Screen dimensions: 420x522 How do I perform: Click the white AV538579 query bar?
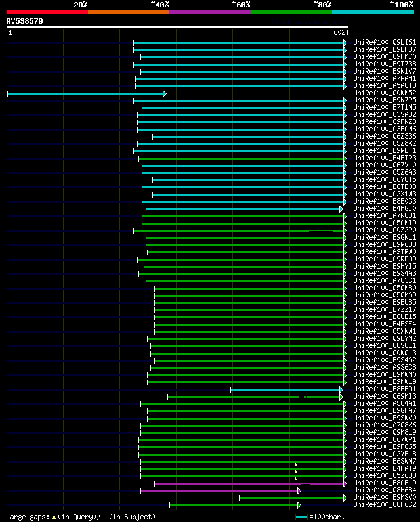click(177, 27)
